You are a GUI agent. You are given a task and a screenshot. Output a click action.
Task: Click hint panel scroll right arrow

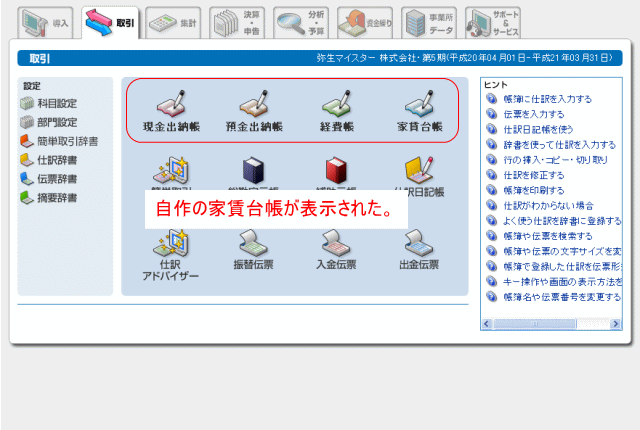point(615,324)
